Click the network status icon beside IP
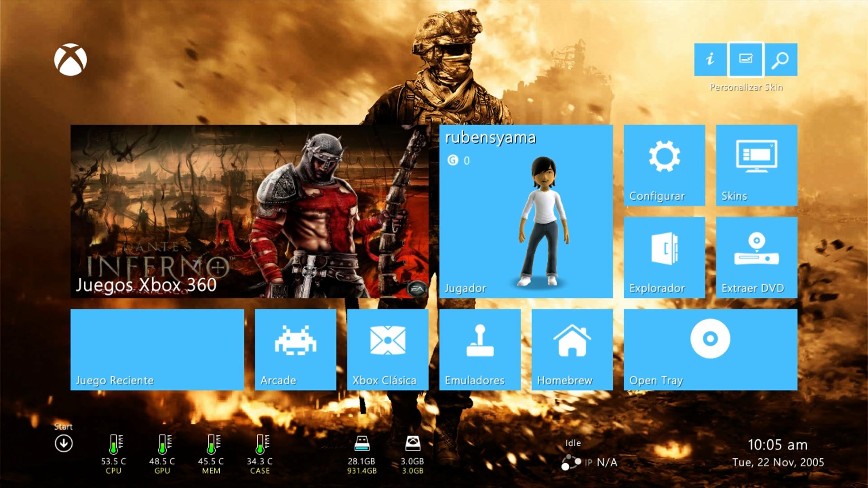868x488 pixels. (571, 463)
